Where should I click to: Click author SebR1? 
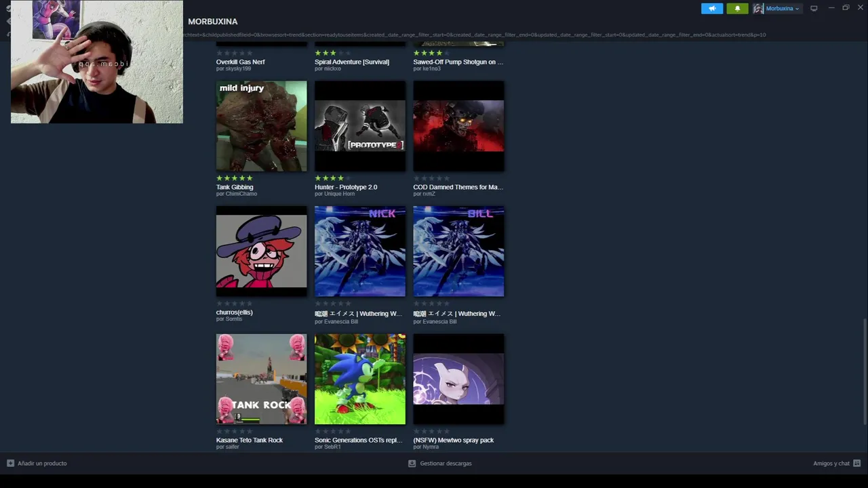332,447
